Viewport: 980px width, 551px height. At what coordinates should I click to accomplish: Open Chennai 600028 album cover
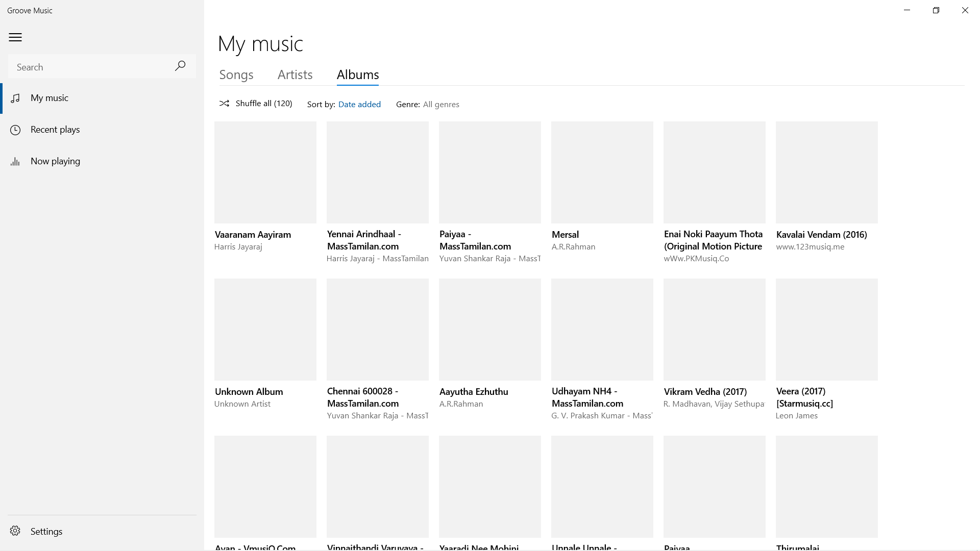[x=378, y=330]
